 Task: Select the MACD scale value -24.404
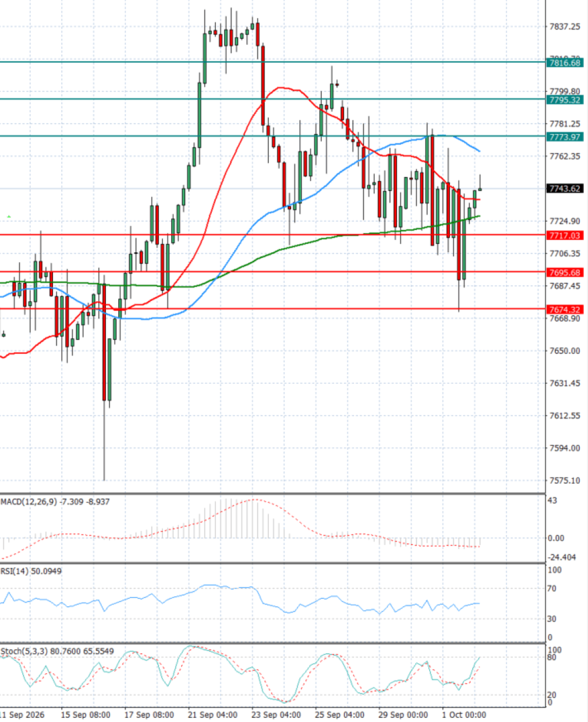pyautogui.click(x=562, y=557)
